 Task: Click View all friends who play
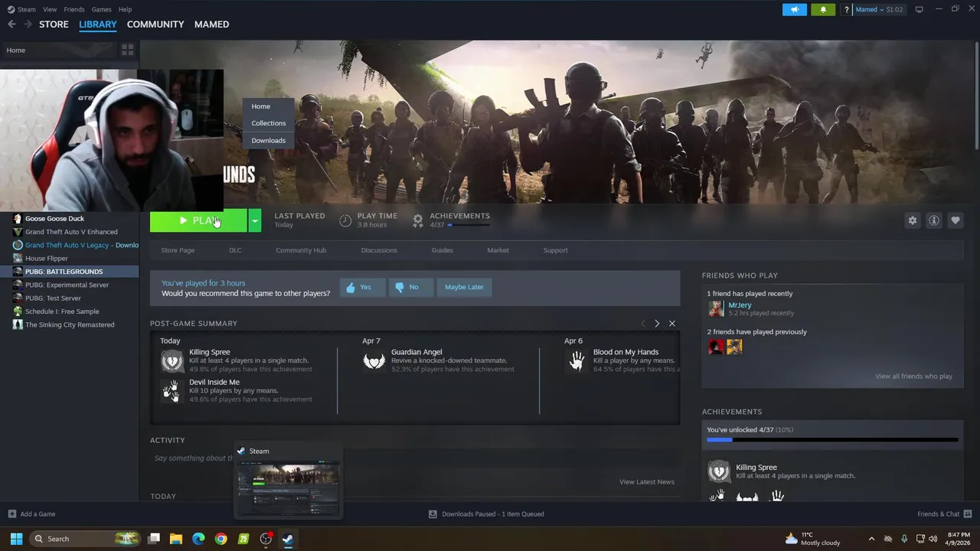(x=913, y=377)
